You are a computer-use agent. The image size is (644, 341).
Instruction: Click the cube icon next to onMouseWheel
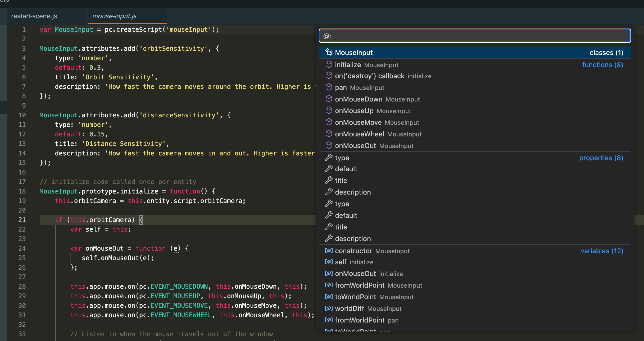click(x=329, y=134)
